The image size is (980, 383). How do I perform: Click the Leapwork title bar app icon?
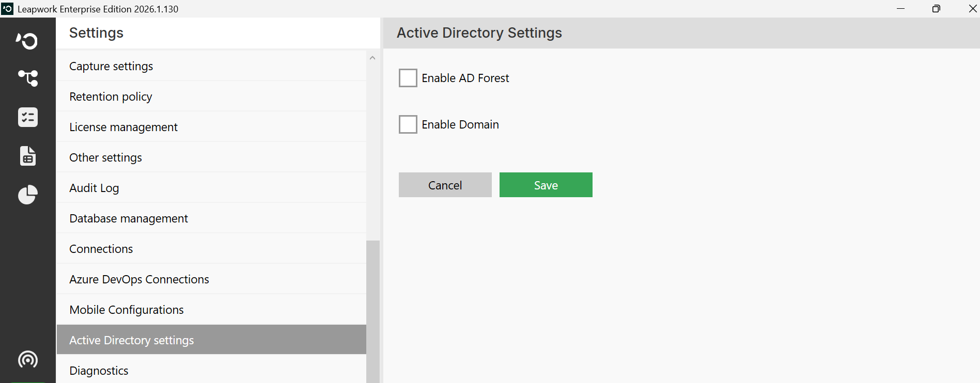pos(7,9)
